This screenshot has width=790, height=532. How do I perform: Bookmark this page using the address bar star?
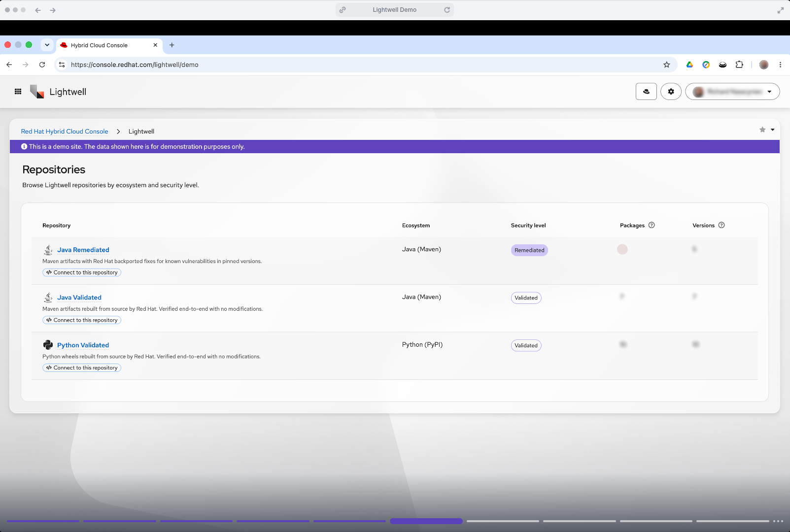pos(667,65)
